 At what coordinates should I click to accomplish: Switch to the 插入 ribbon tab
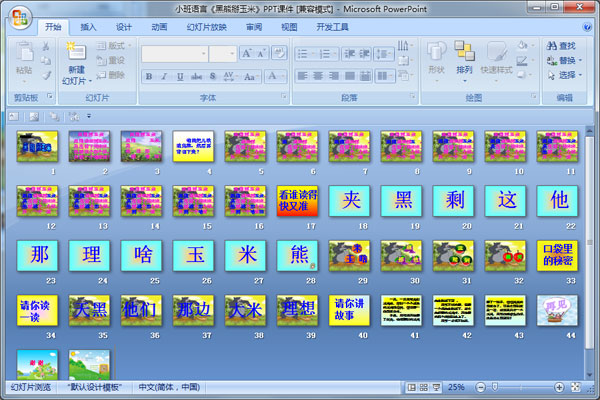tap(89, 27)
